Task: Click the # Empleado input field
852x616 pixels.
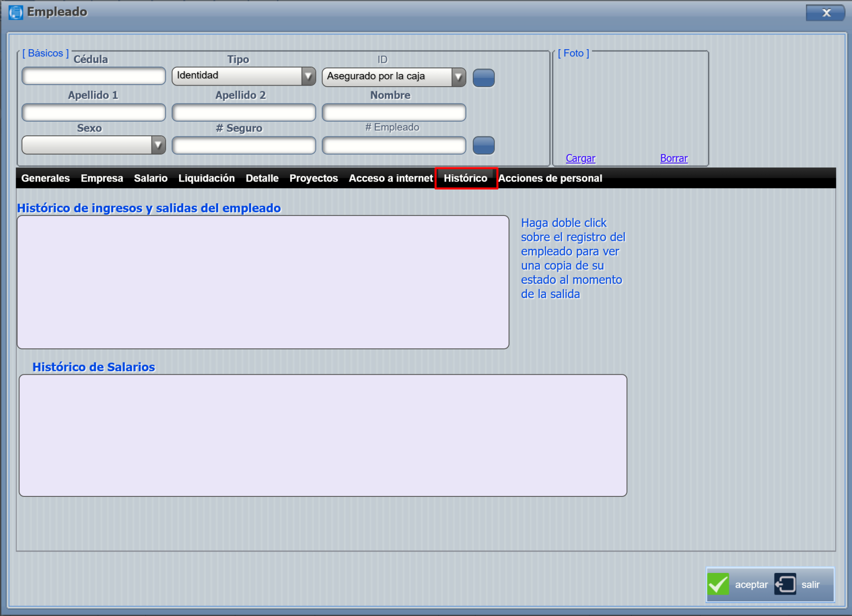Action: pyautogui.click(x=394, y=146)
